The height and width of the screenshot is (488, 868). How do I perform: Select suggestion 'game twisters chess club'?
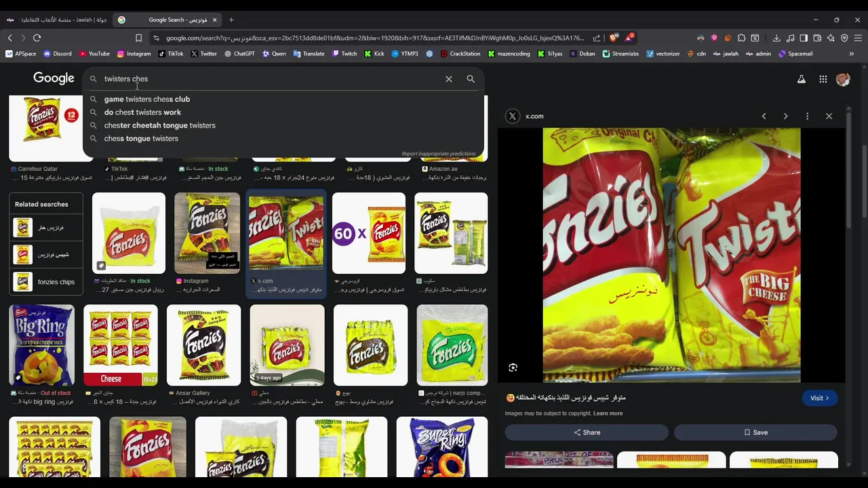tap(284, 99)
